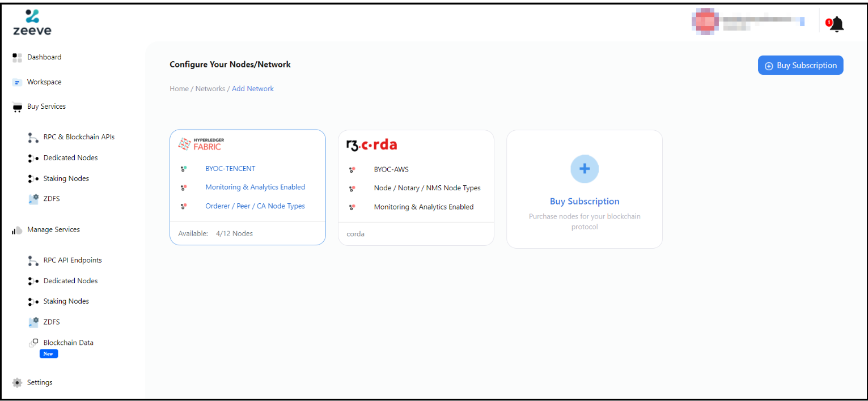Click the Manage Services chart icon
This screenshot has width=868, height=401.
click(17, 230)
